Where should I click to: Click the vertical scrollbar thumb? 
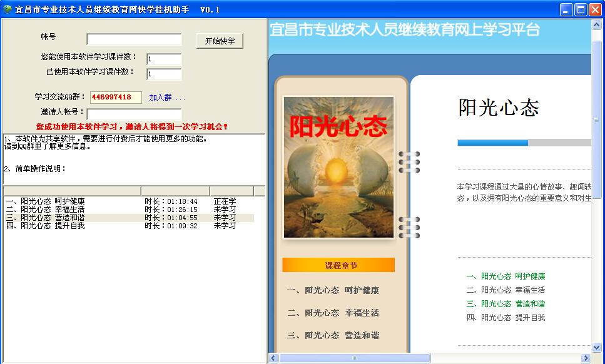click(596, 119)
